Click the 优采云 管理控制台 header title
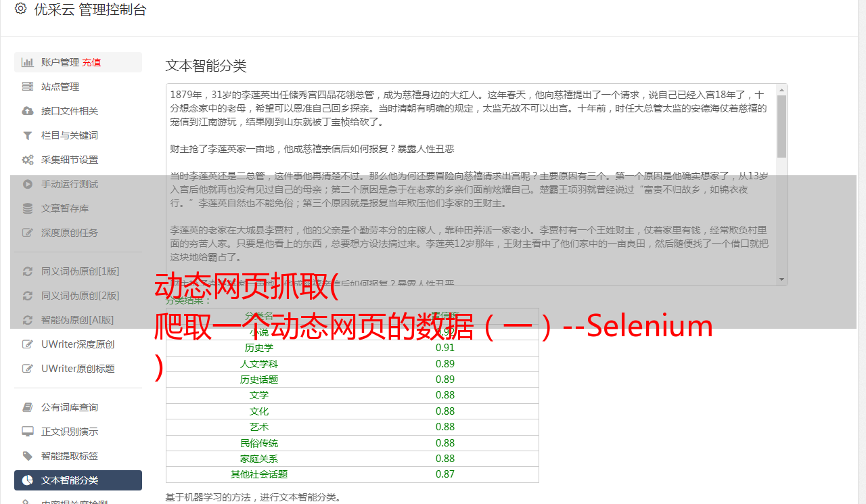This screenshot has height=504, width=866. click(x=90, y=9)
